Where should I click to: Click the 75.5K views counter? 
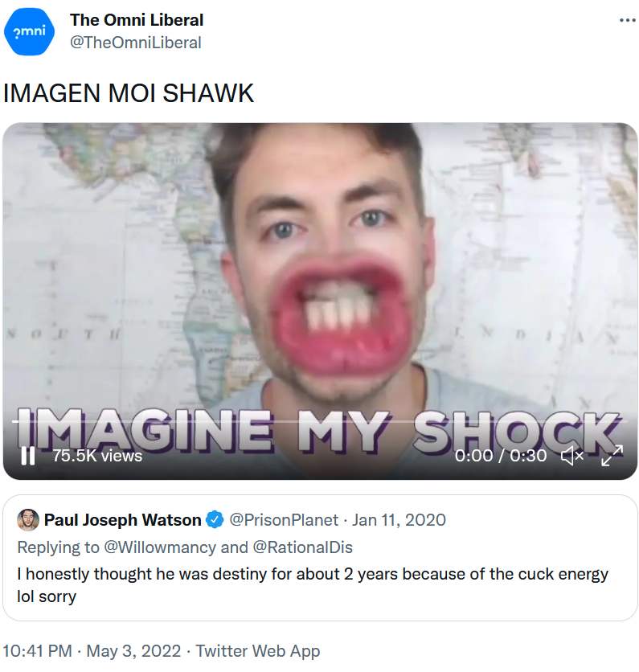click(x=97, y=456)
